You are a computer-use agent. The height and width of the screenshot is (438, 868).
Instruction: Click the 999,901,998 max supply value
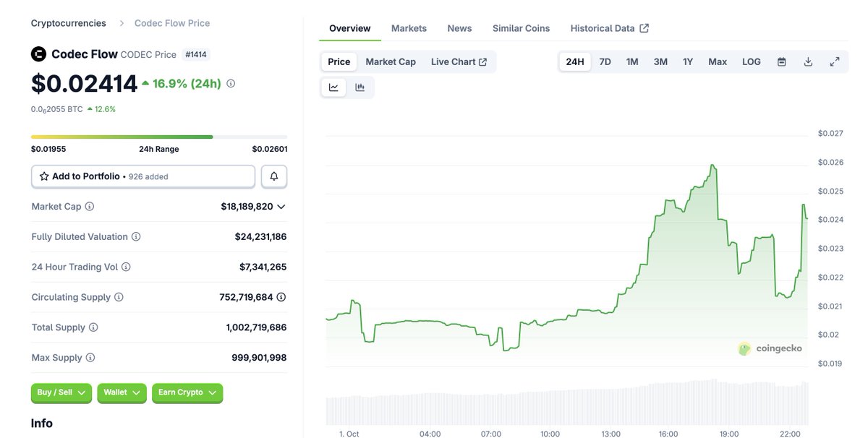click(259, 358)
